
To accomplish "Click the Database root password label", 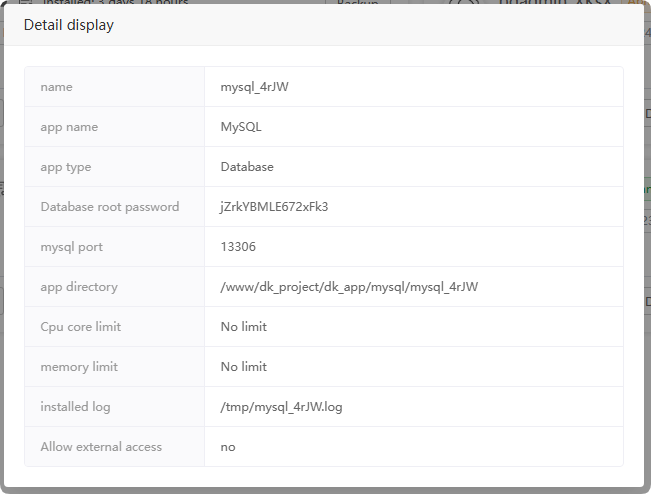I will (x=110, y=207).
